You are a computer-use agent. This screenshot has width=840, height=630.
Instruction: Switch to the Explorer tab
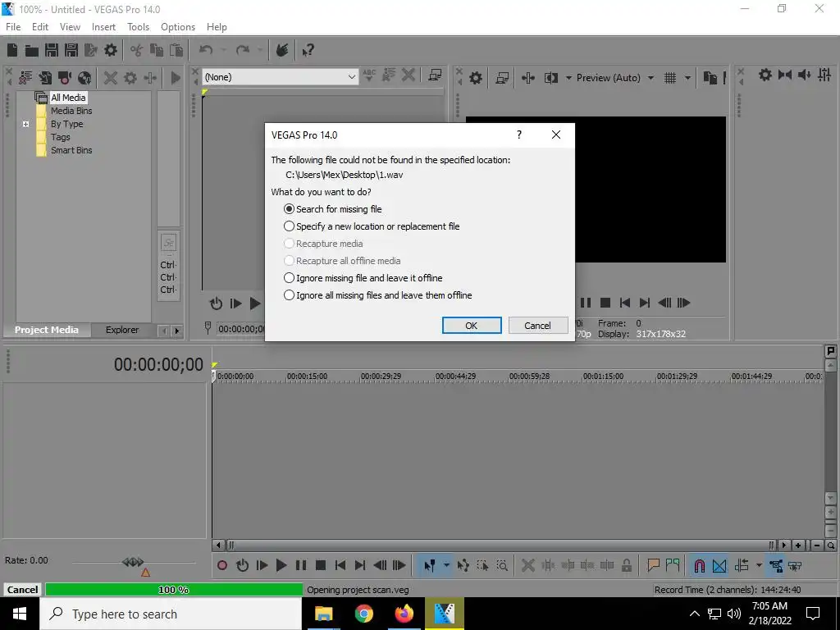[122, 330]
